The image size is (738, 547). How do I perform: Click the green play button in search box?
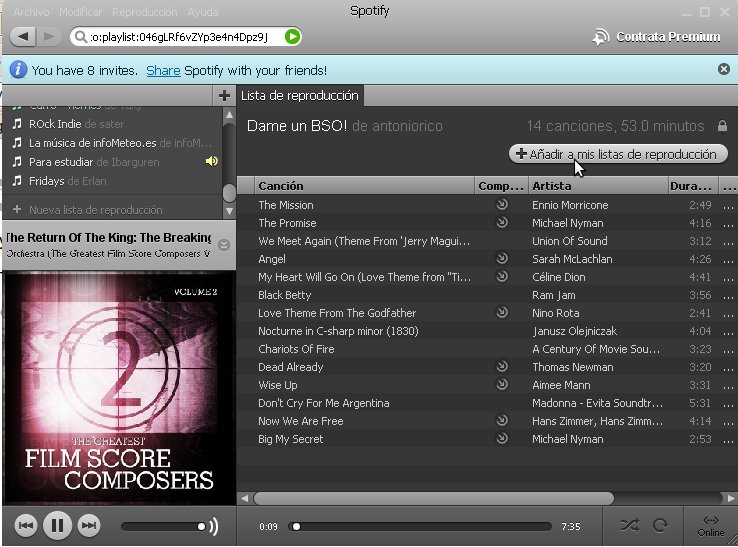292,36
